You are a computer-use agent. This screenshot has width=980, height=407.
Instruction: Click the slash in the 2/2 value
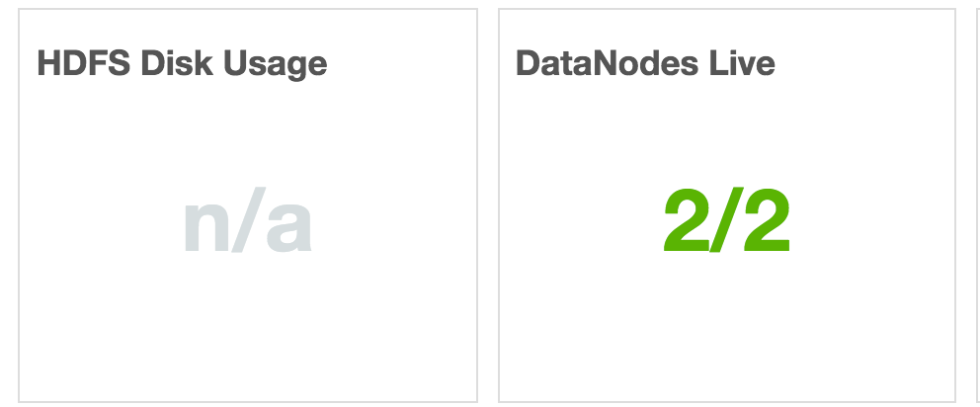click(727, 223)
